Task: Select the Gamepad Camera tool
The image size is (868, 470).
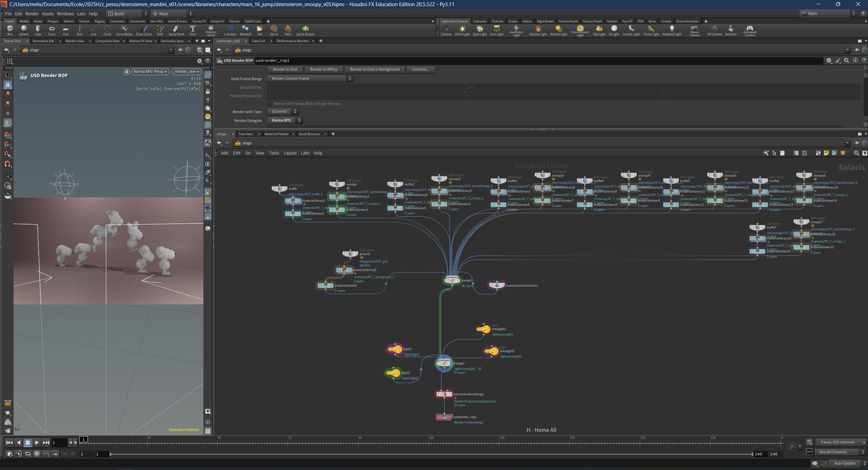Action: 750,31
